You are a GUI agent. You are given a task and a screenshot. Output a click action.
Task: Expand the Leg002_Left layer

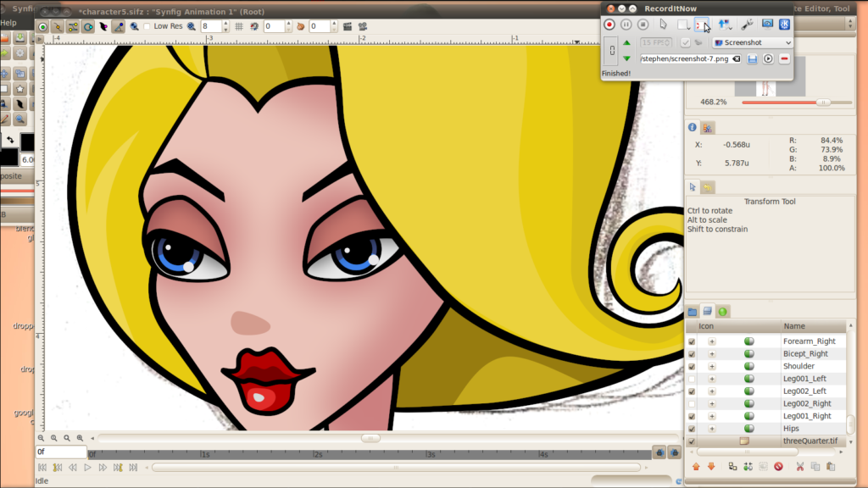pos(712,391)
